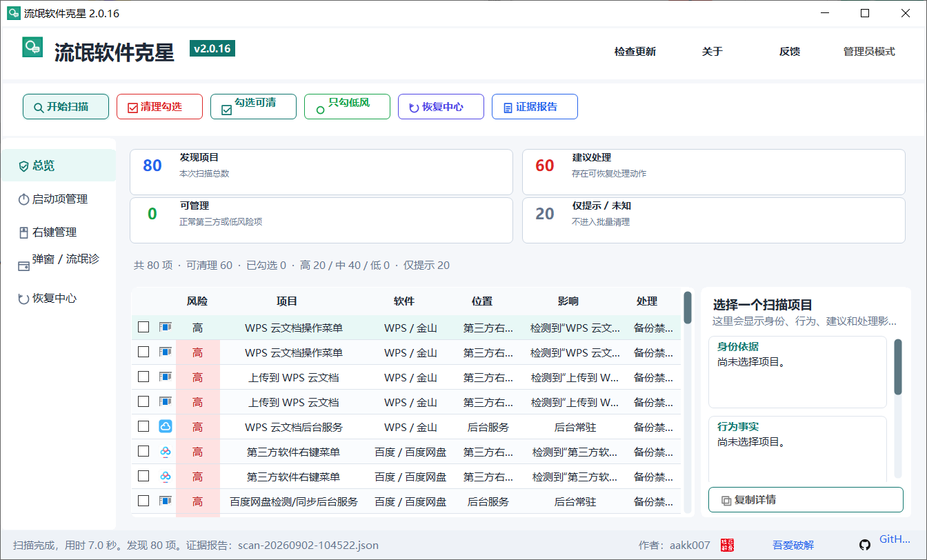Select the WPS 云文档后台服务 item name
Image resolution: width=927 pixels, height=560 pixels.
coord(294,427)
